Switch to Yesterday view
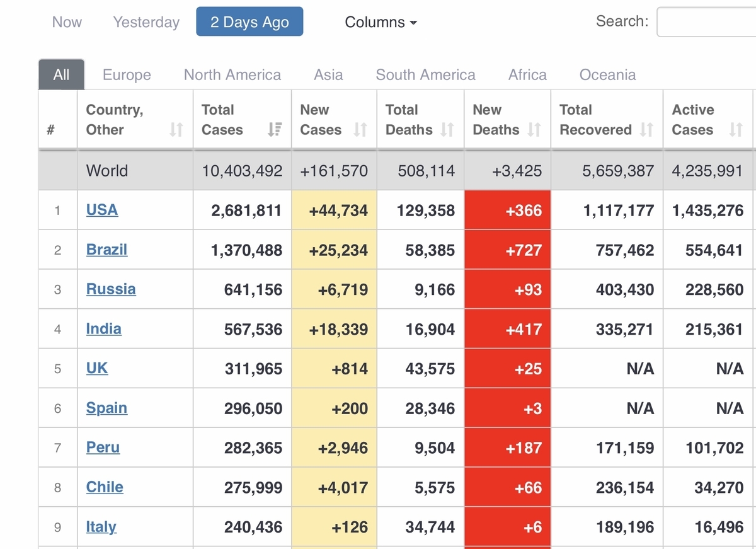This screenshot has height=549, width=756. [x=146, y=22]
